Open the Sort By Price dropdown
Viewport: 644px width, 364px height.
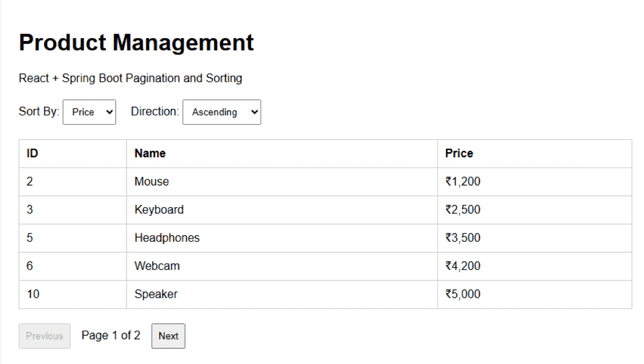click(x=89, y=112)
